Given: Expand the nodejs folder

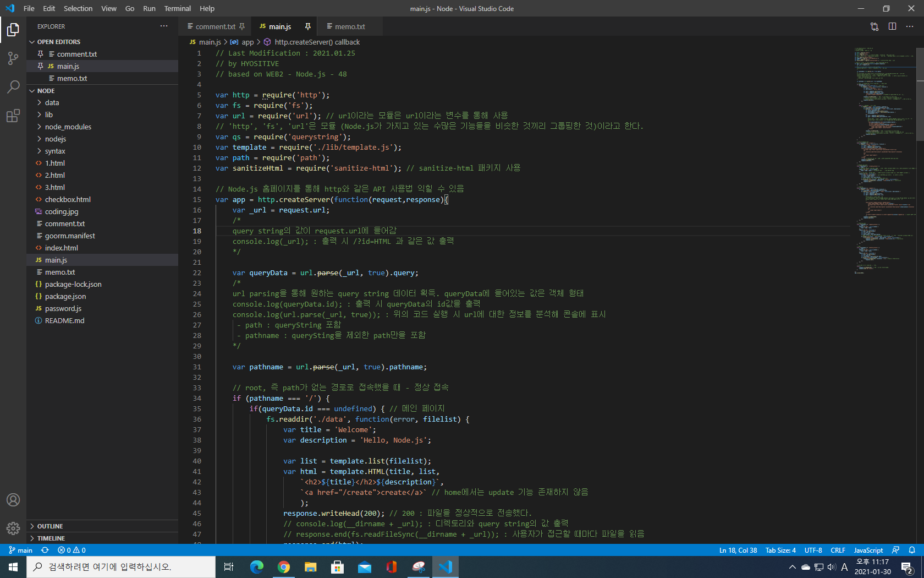Looking at the screenshot, I should click(102, 139).
